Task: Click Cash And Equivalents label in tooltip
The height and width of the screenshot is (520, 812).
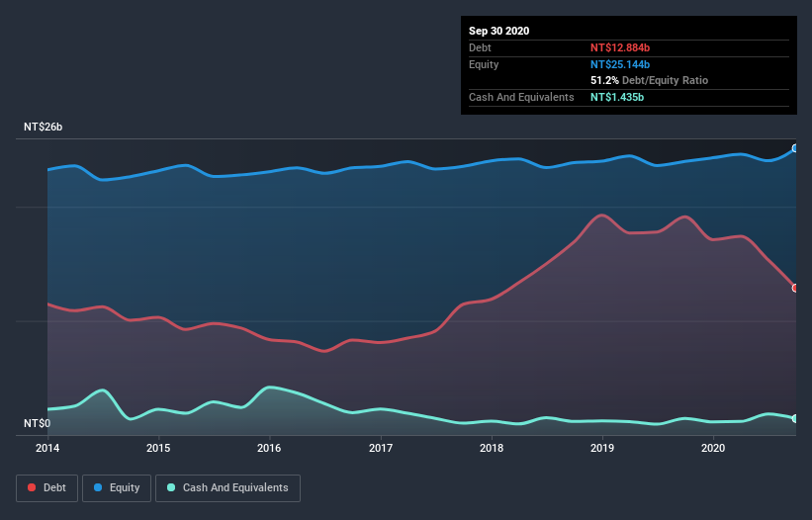Action: coord(521,97)
